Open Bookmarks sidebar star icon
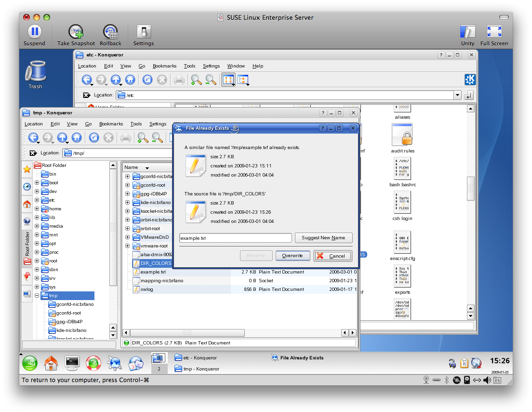 click(x=27, y=169)
